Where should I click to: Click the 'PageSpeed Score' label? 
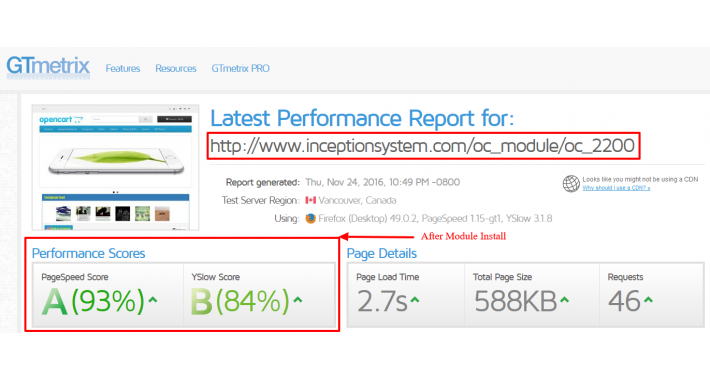[x=75, y=277]
